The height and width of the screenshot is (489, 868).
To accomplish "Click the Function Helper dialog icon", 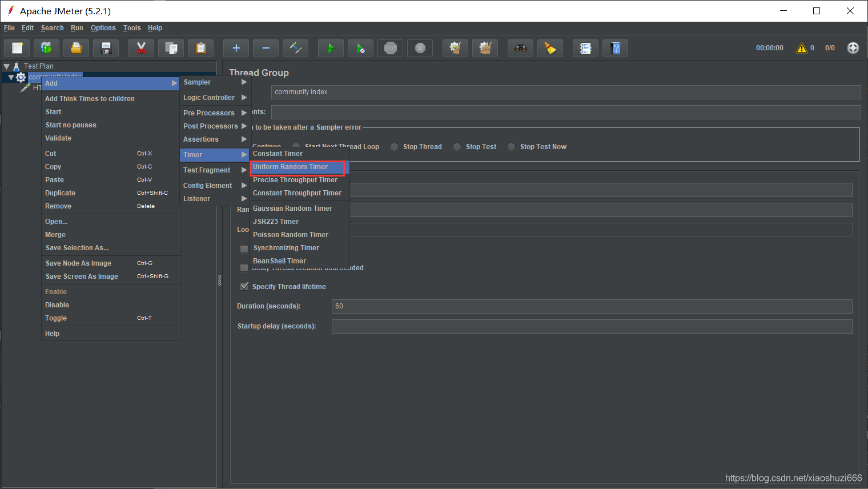I will click(586, 48).
